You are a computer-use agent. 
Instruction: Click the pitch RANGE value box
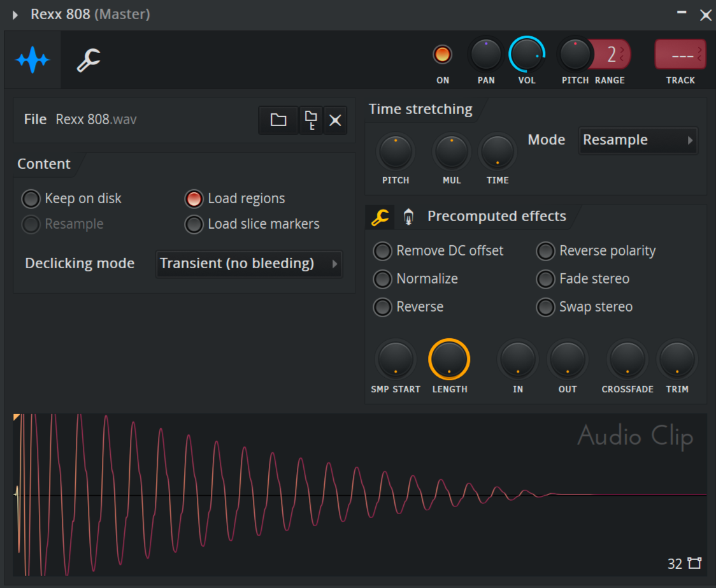pyautogui.click(x=612, y=55)
